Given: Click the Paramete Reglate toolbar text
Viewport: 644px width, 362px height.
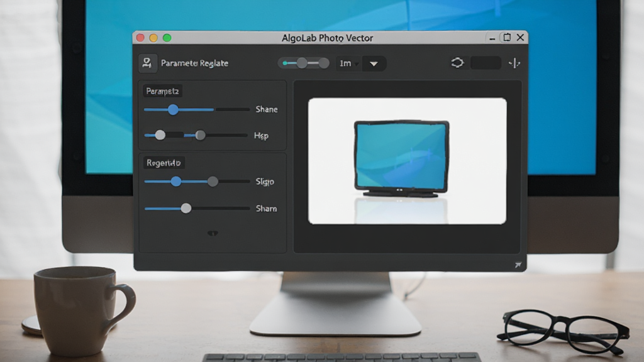Looking at the screenshot, I should click(x=194, y=63).
